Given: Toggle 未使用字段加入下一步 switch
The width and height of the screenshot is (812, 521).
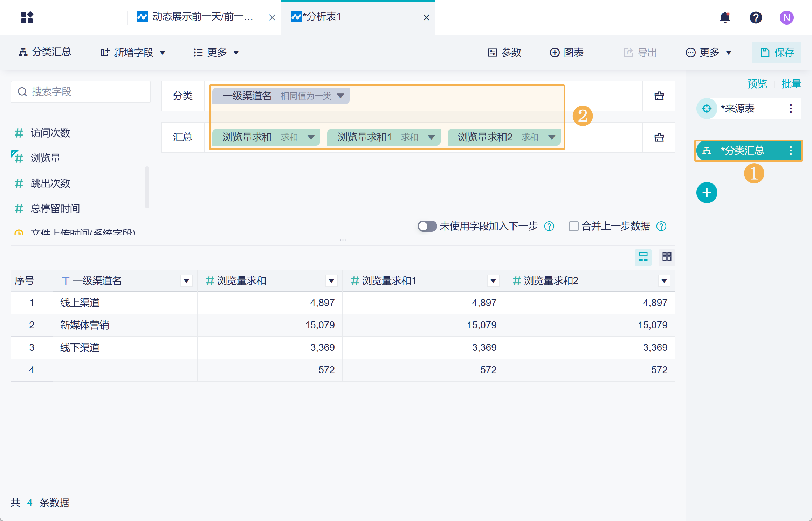Looking at the screenshot, I should click(427, 226).
